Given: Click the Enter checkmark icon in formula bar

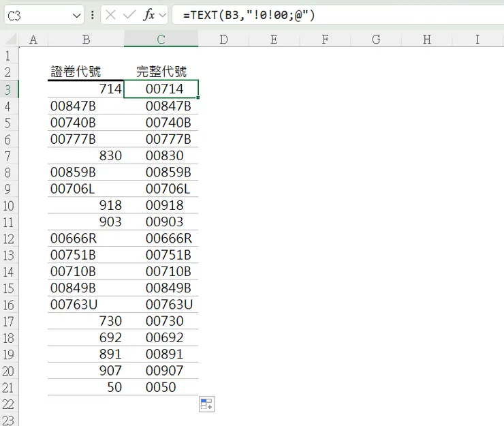Looking at the screenshot, I should click(x=129, y=15).
